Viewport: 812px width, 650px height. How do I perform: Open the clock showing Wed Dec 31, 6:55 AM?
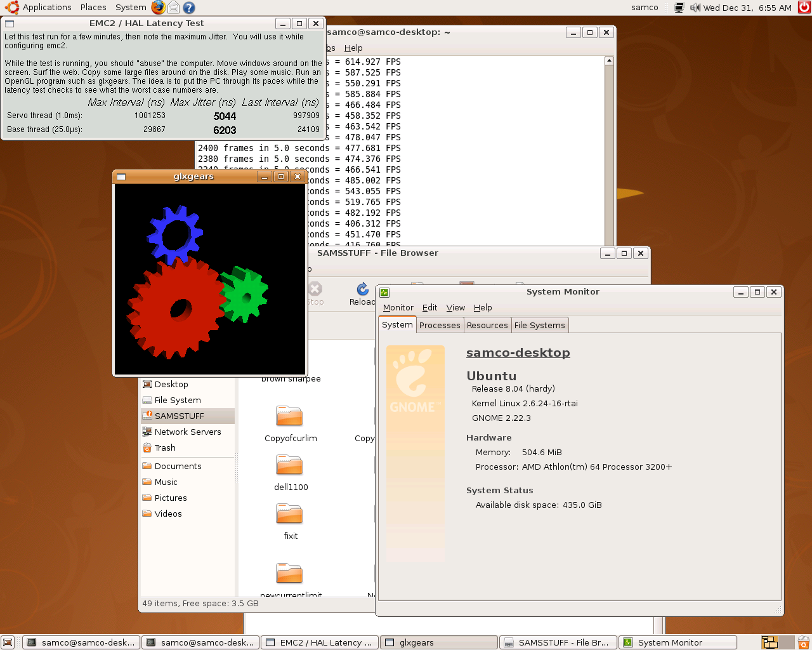(x=747, y=8)
